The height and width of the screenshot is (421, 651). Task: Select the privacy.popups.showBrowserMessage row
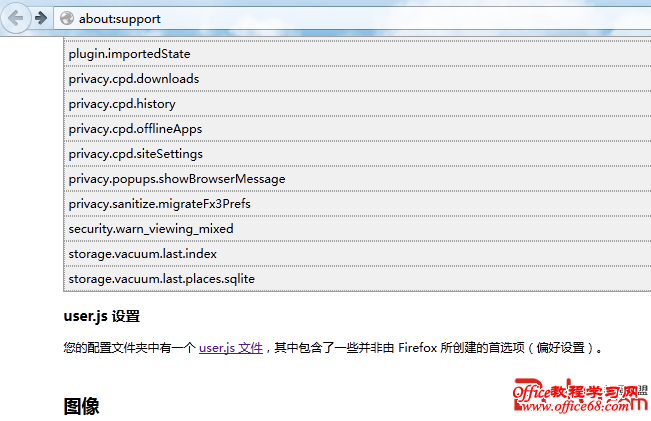tap(357, 179)
